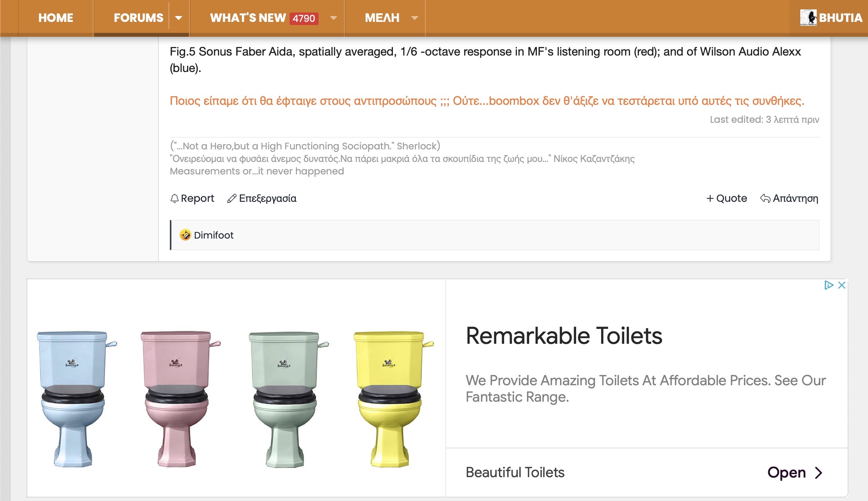Screen dimensions: 868x501
Task: Click the yellow toilet image
Action: 390,398
